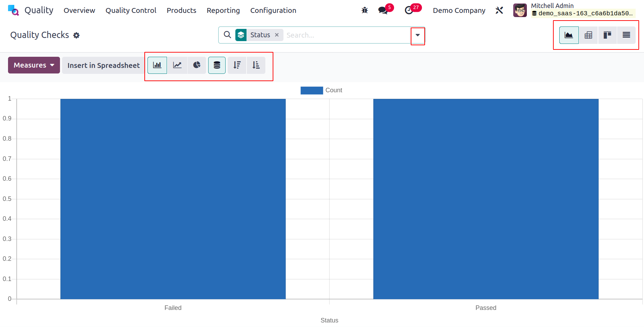Open the Overview menu
The height and width of the screenshot is (327, 644).
pyautogui.click(x=79, y=10)
